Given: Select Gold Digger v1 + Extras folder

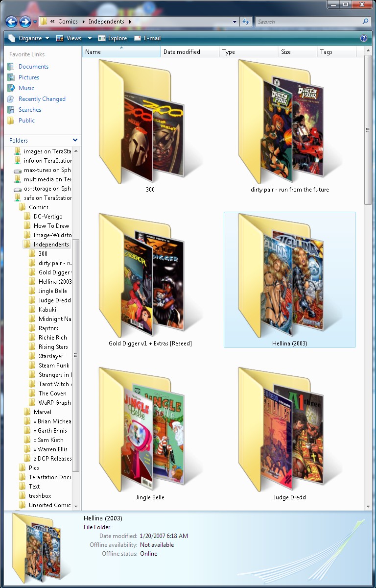Looking at the screenshot, I should (x=150, y=280).
